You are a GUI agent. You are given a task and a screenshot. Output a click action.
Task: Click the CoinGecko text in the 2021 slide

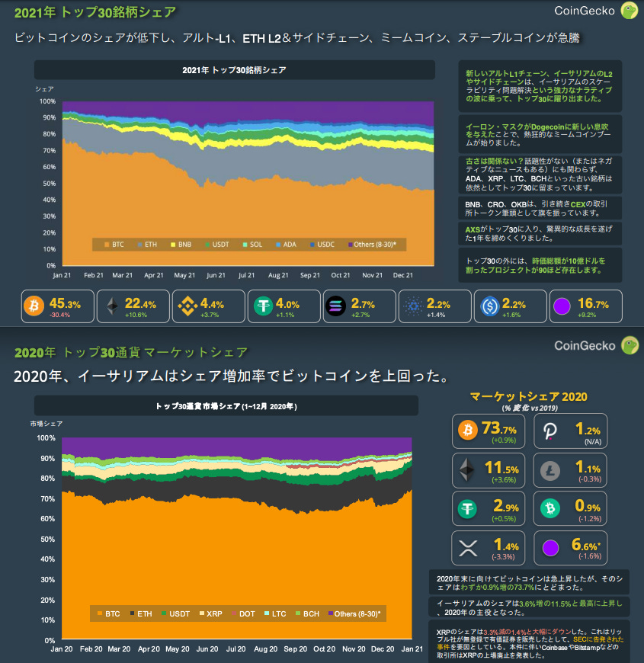tap(585, 11)
